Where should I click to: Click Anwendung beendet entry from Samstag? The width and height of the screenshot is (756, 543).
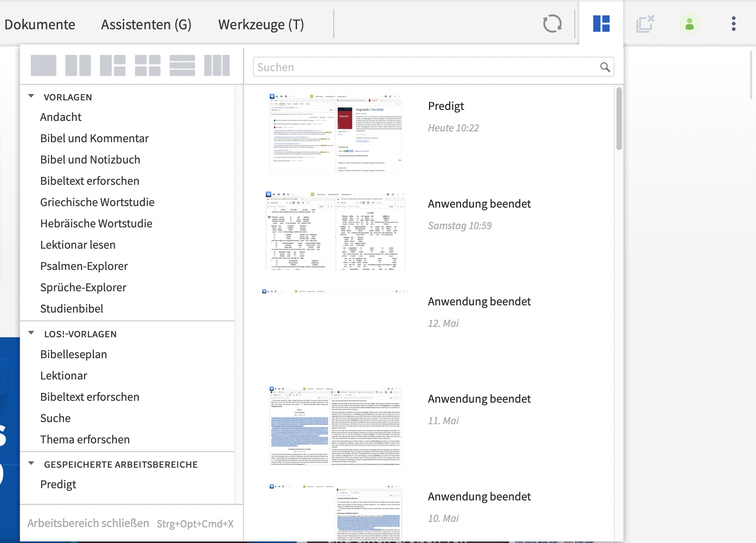(x=479, y=203)
